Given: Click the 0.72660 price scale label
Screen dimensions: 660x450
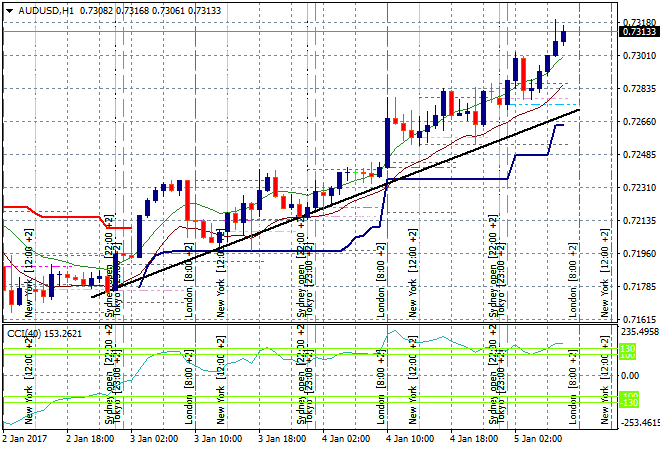Looking at the screenshot, I should pyautogui.click(x=639, y=122).
